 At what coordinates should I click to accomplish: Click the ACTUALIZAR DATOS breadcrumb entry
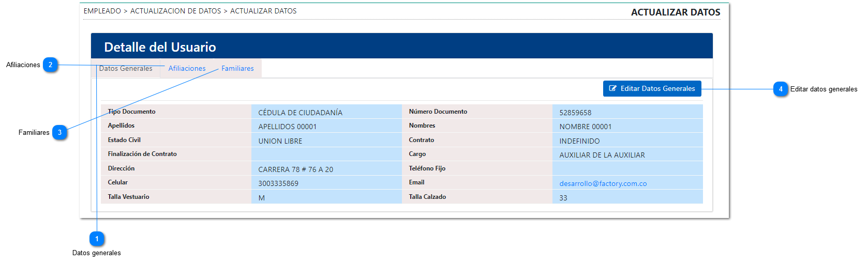(x=263, y=11)
